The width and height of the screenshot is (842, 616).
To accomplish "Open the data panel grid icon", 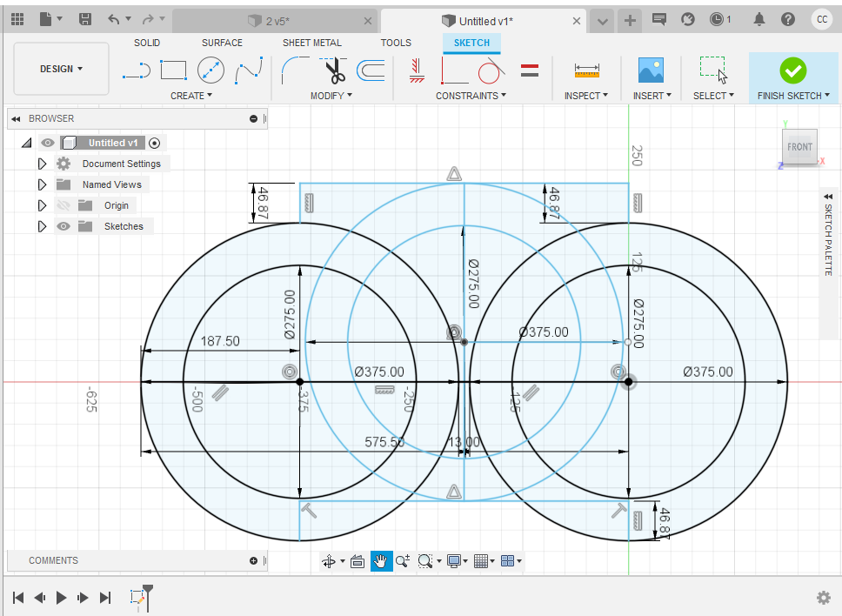I will point(17,20).
